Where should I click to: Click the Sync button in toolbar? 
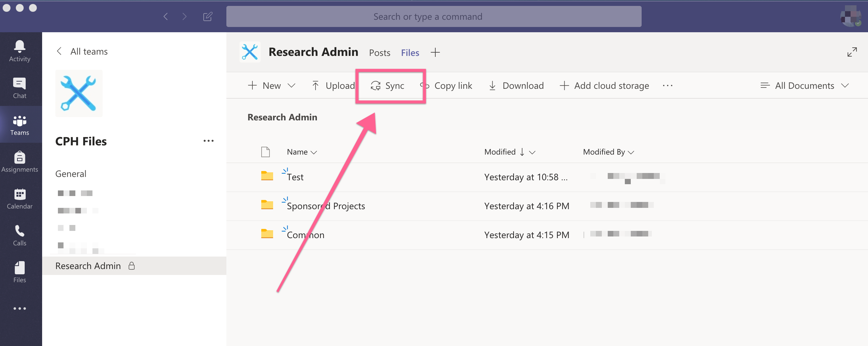(387, 86)
